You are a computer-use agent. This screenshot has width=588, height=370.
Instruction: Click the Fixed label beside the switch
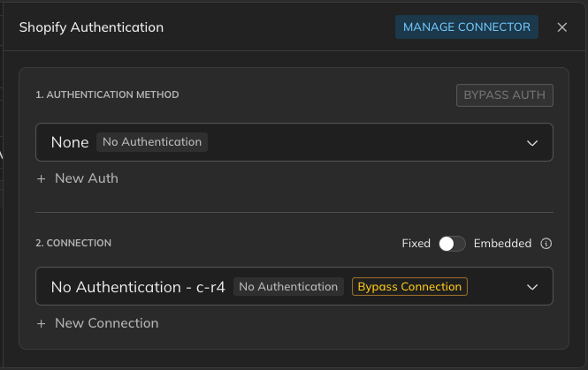pos(416,244)
